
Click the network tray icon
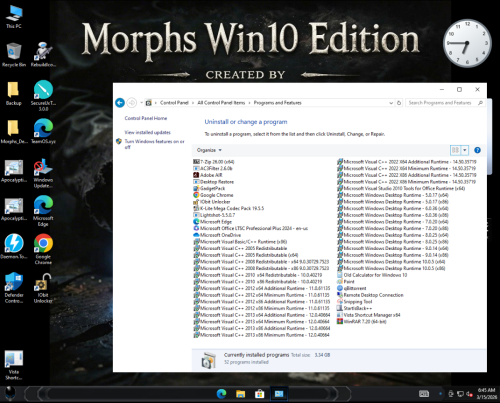(x=460, y=394)
